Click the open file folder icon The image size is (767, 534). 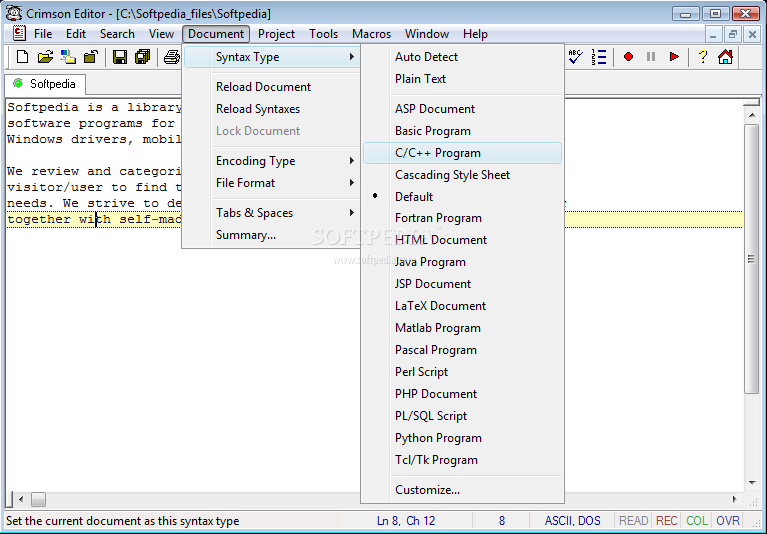[45, 57]
